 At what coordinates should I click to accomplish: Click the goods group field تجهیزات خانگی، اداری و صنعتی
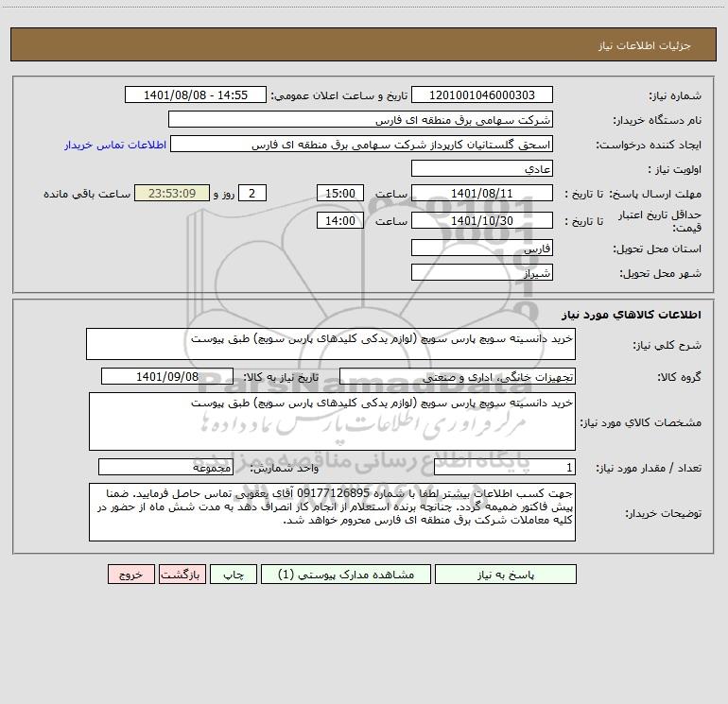[458, 377]
